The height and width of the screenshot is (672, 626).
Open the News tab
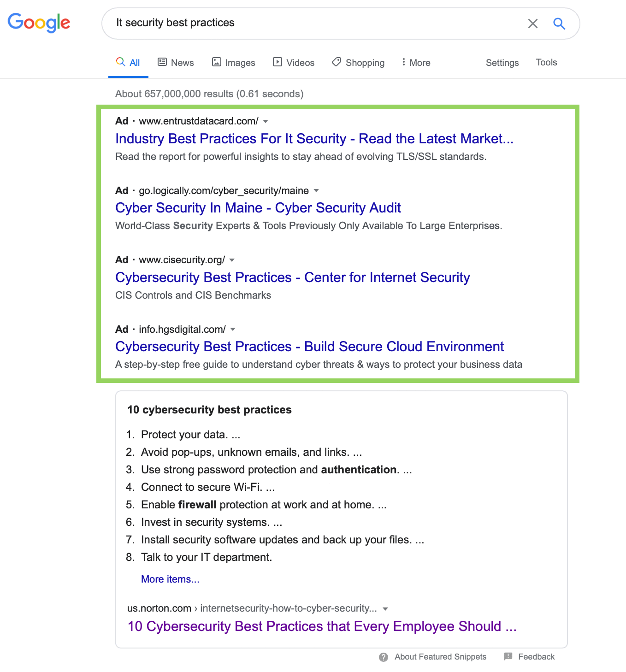(x=176, y=63)
